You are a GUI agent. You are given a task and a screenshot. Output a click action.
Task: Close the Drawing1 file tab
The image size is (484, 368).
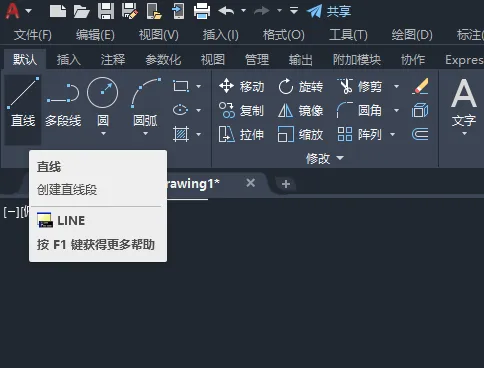pos(251,183)
